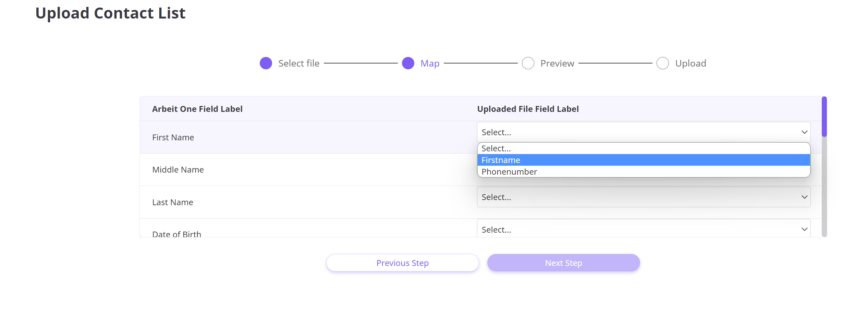
Task: Pick 'Phonenumber' from the dropdown list
Action: click(x=644, y=172)
